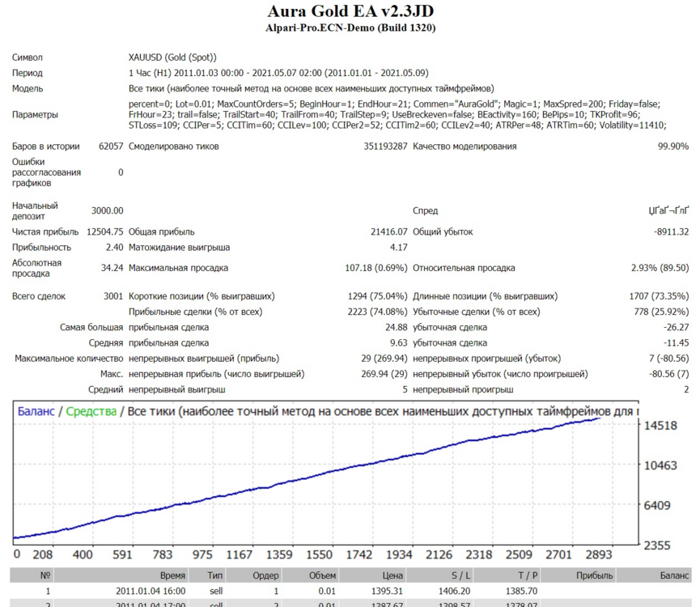Click largest loss trade value '-26.27'
Viewport: 700px width, 607px height.
click(676, 328)
